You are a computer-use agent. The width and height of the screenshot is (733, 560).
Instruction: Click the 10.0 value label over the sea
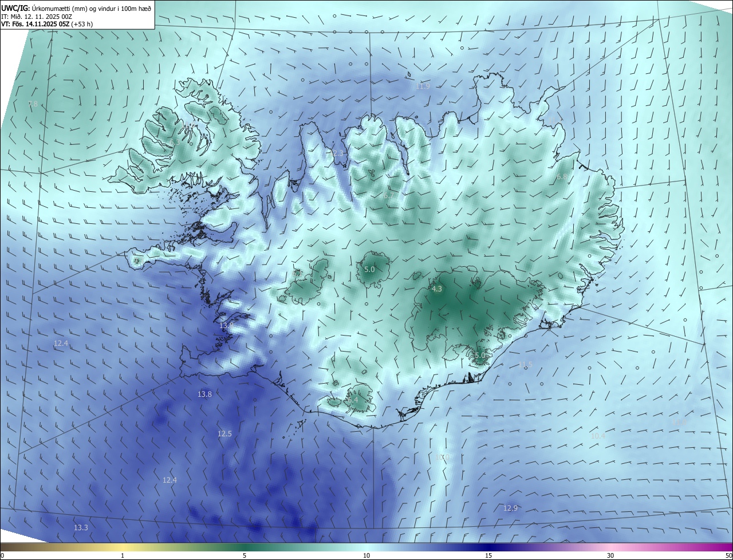point(442,457)
